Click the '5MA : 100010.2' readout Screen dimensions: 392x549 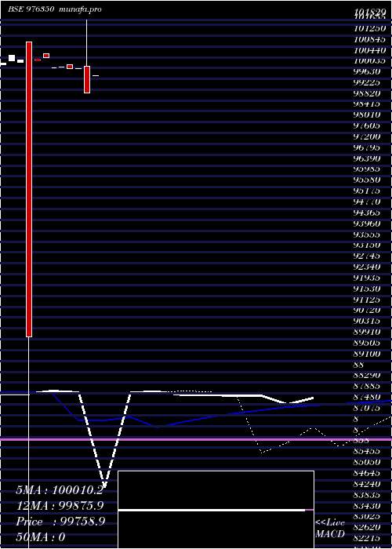60,490
